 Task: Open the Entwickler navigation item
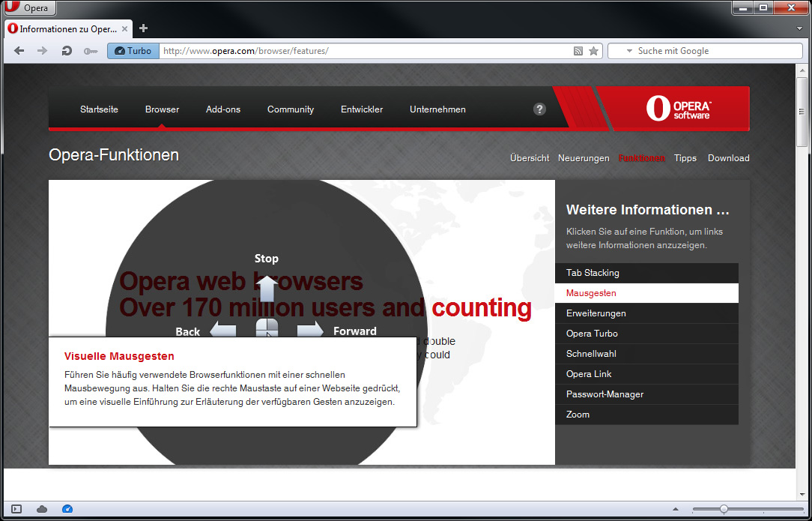(x=362, y=109)
